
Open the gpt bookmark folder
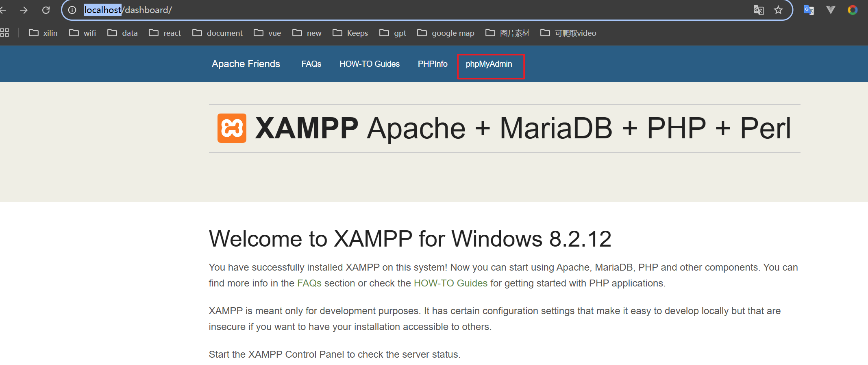tap(393, 33)
